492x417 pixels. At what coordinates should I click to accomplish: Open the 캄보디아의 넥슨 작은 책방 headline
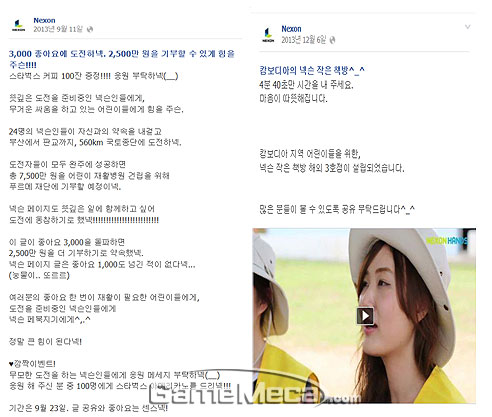(x=312, y=70)
